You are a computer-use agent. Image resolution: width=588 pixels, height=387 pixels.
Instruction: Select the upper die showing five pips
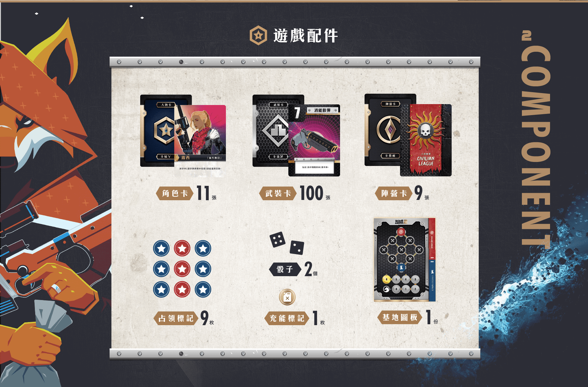[x=278, y=240]
